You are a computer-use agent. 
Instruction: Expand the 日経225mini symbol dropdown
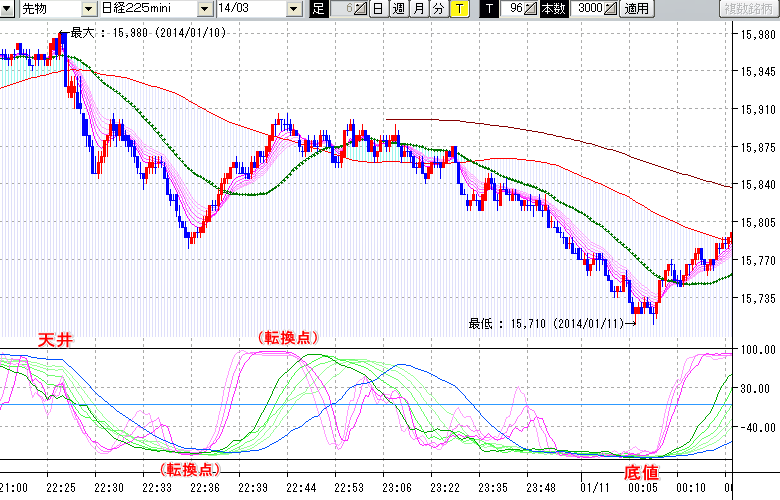click(x=204, y=9)
